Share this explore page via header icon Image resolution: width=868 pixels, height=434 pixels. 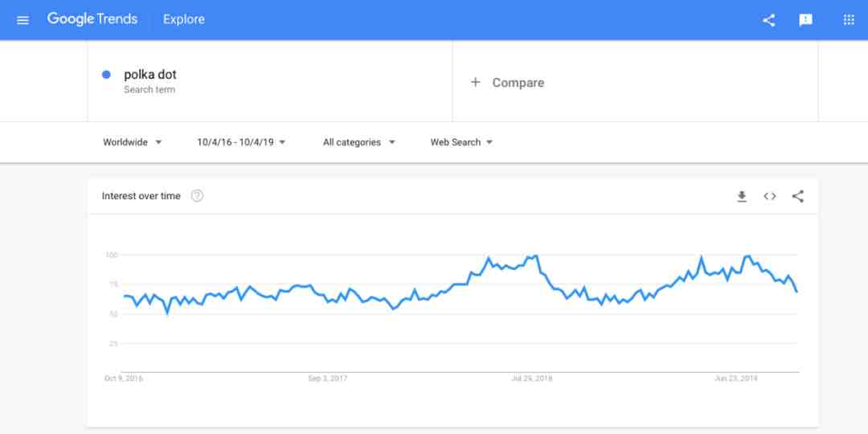click(768, 20)
